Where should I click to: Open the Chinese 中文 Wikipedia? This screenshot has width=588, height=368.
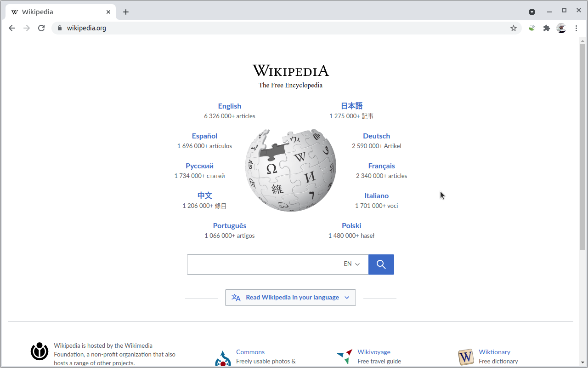(204, 196)
